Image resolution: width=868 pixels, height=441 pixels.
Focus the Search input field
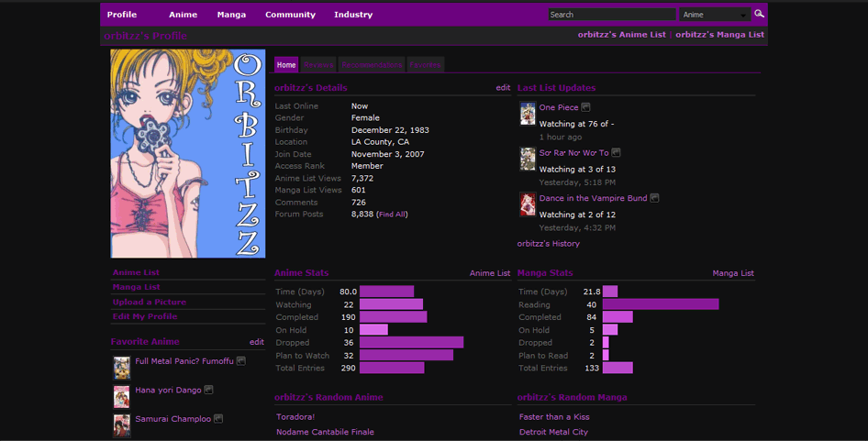click(x=612, y=15)
